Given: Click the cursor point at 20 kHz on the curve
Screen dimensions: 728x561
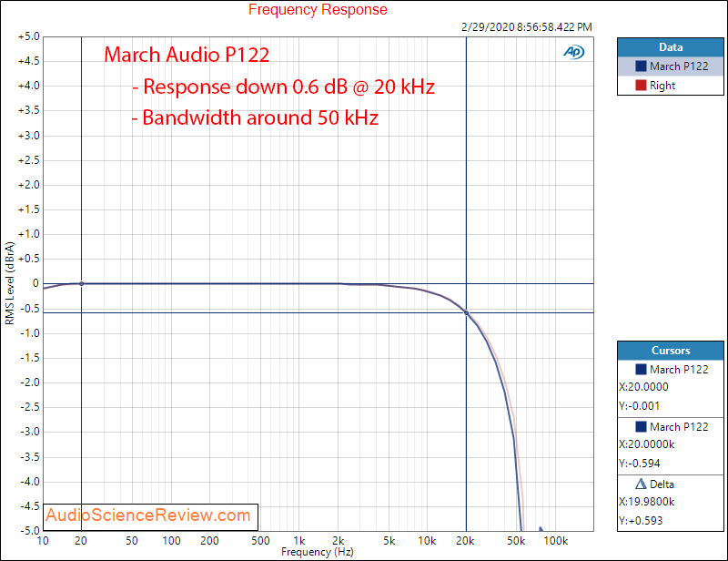Looking at the screenshot, I should point(467,312).
